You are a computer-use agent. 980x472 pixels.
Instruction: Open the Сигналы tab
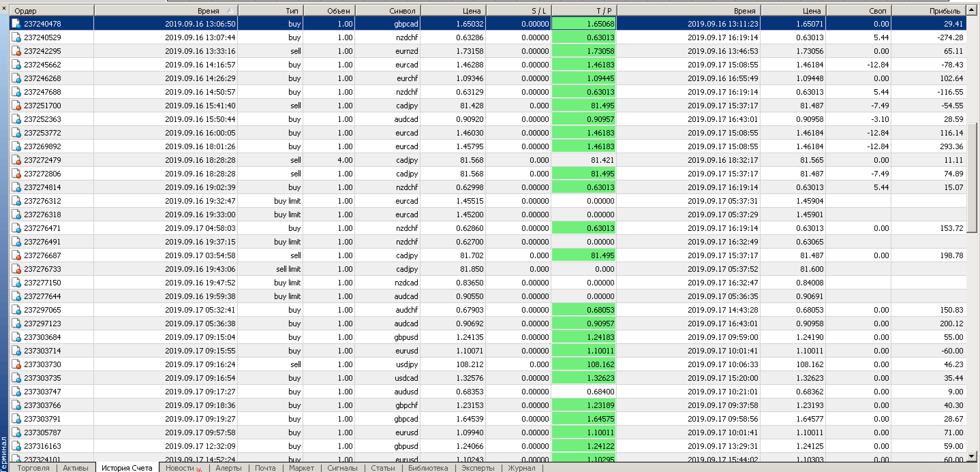click(342, 468)
